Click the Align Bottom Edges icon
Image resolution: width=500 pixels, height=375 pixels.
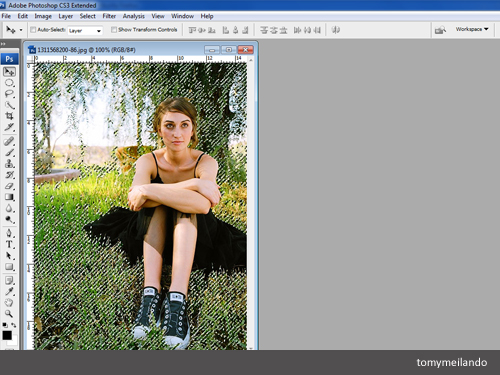tap(212, 30)
